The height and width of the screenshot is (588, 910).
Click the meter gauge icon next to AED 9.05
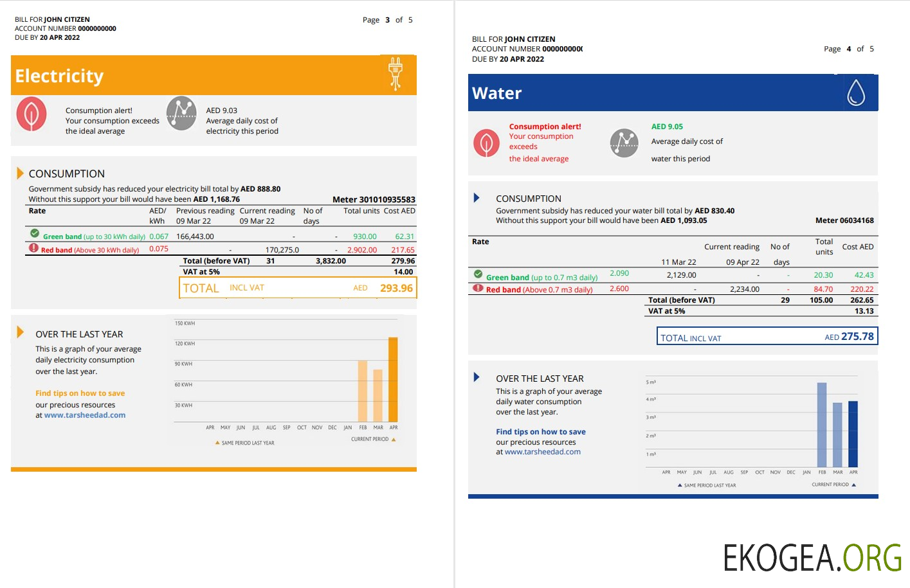[623, 143]
